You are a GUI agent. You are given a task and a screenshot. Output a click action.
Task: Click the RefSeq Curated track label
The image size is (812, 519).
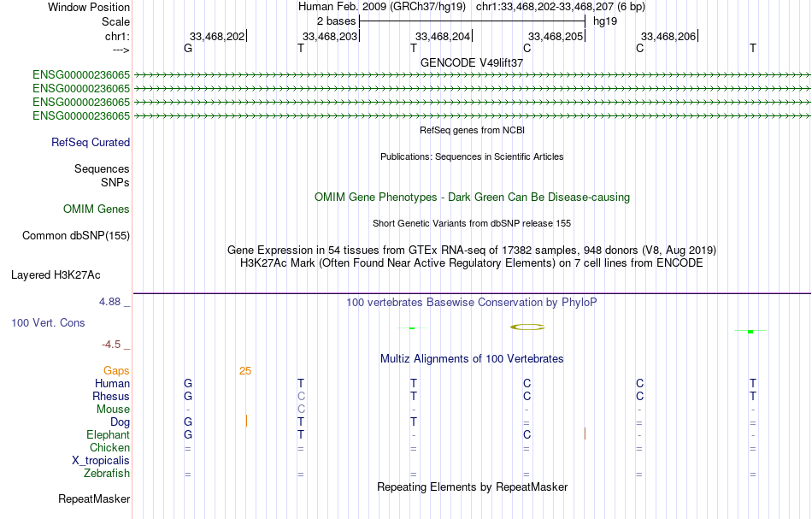pos(90,142)
